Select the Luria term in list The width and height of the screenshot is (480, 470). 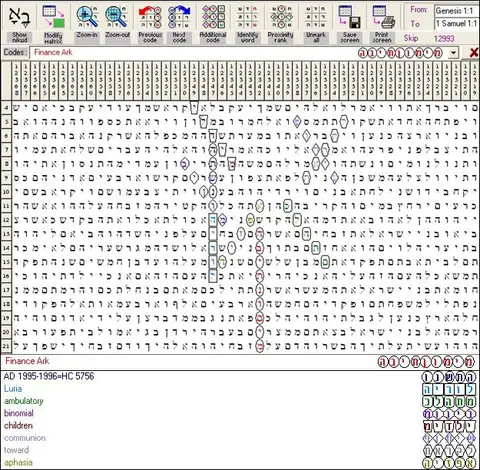coord(13,389)
